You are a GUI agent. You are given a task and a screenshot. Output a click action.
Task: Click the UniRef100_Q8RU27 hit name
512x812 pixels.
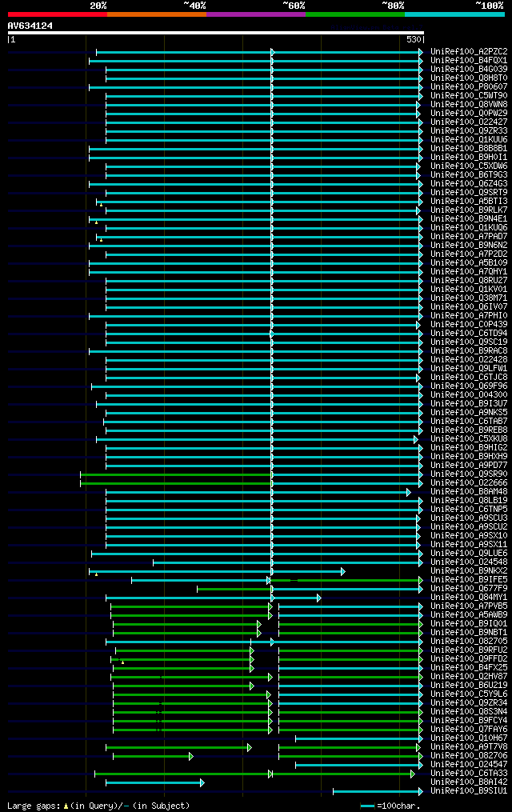tap(469, 281)
